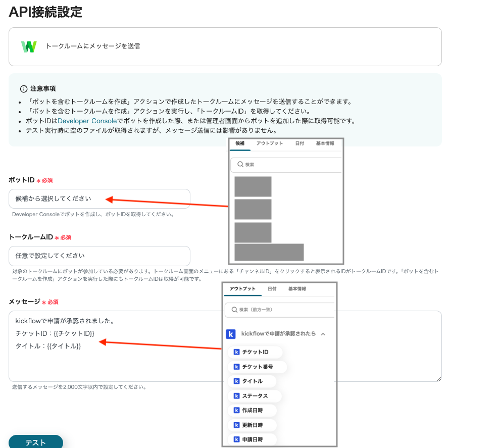Insert the チケットID output chip

[x=255, y=352]
